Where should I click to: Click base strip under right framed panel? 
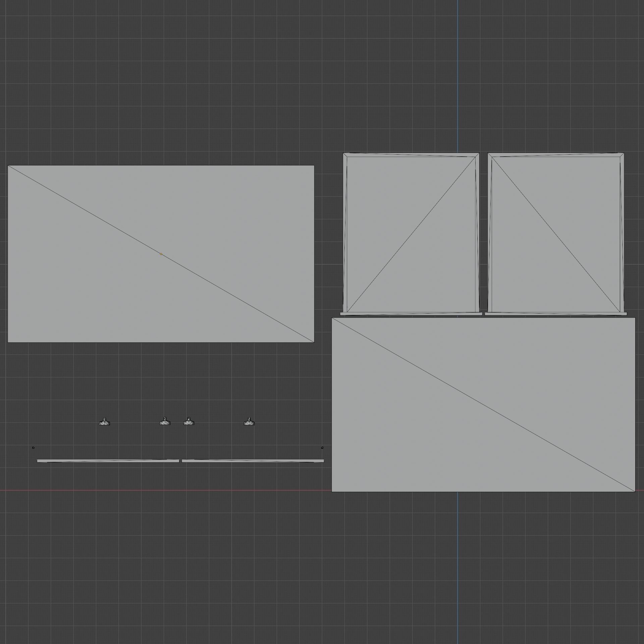[x=555, y=314]
